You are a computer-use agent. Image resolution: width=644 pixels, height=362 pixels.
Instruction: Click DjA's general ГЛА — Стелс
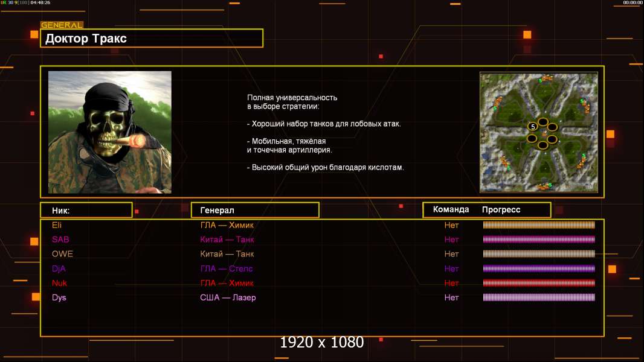point(227,268)
